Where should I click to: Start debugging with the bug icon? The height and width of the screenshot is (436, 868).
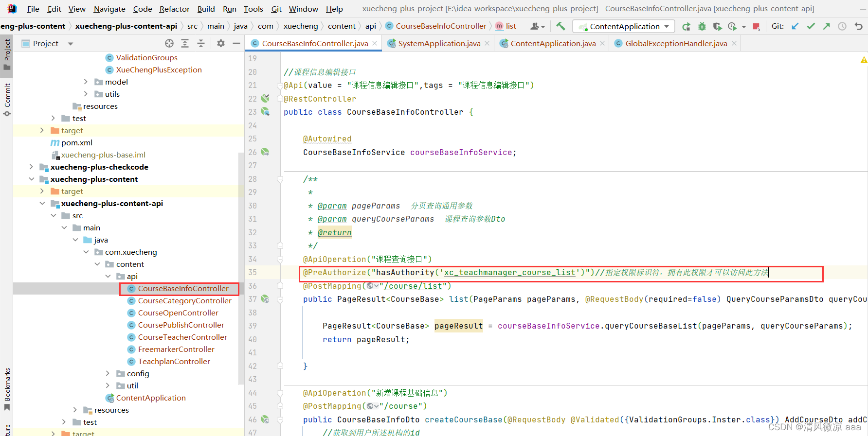(702, 26)
